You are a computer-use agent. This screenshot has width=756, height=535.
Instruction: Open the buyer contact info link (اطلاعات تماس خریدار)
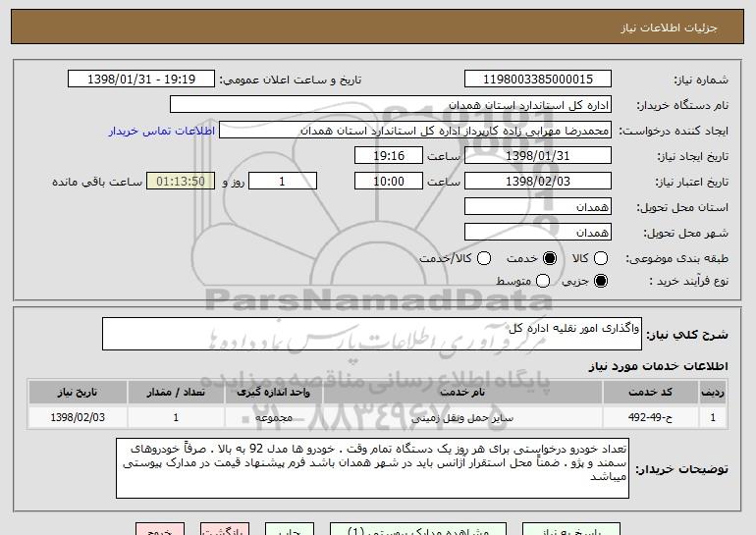pos(162,131)
